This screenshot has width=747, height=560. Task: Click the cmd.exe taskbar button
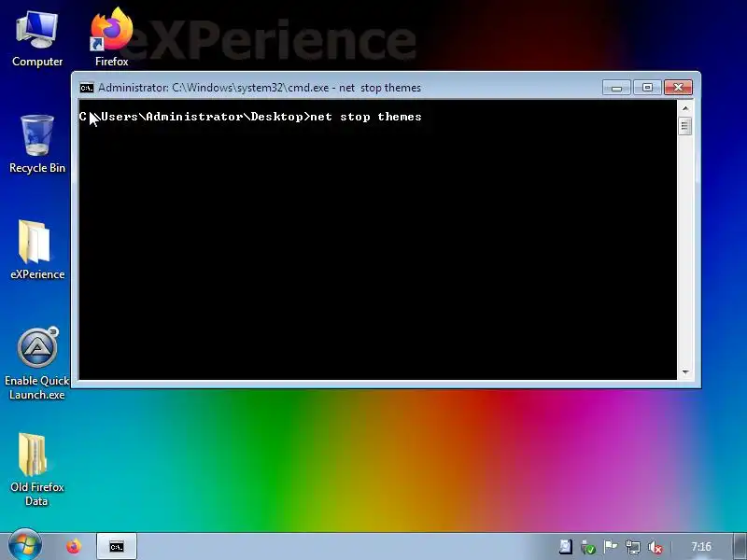(x=117, y=547)
